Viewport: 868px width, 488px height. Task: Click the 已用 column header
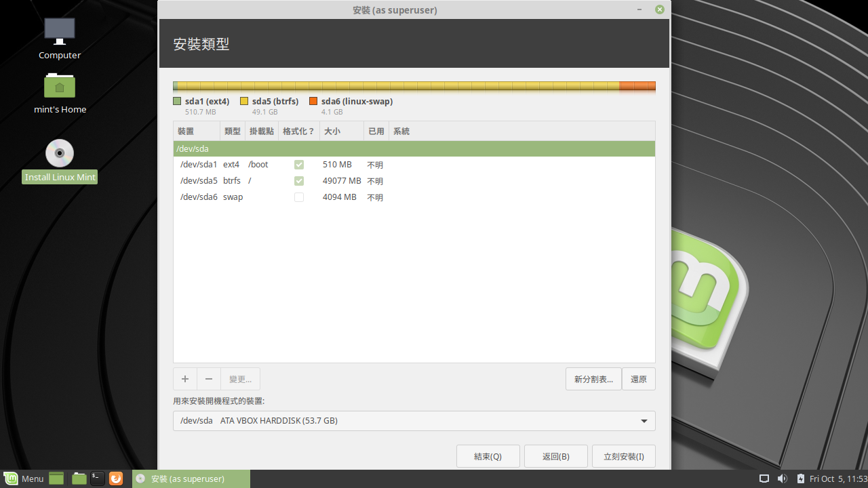tap(376, 131)
